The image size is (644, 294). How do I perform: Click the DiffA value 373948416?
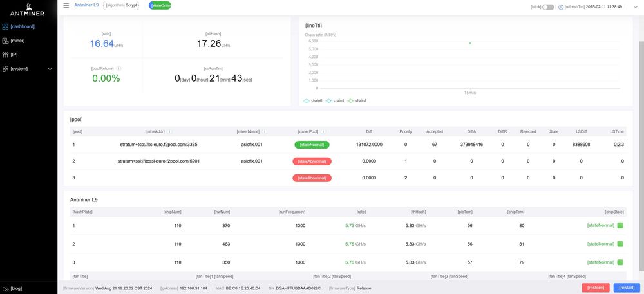point(471,145)
